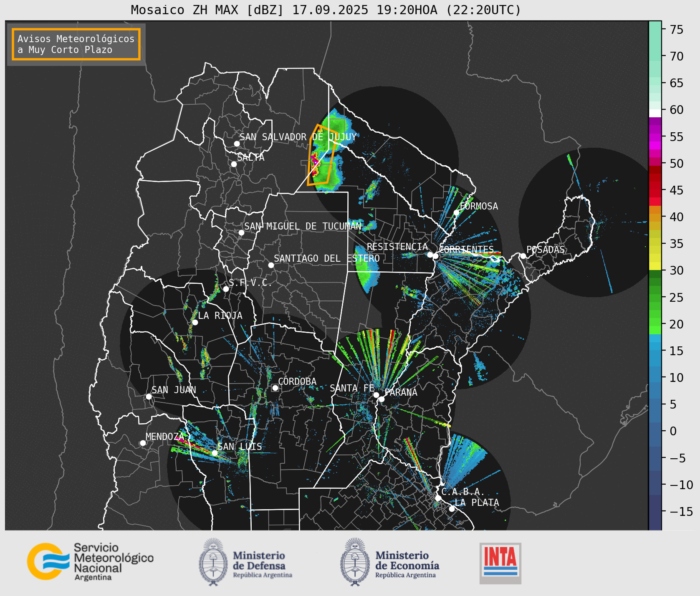Click the Resistencia city dot
Viewport: 700px width, 596px height.
click(430, 255)
